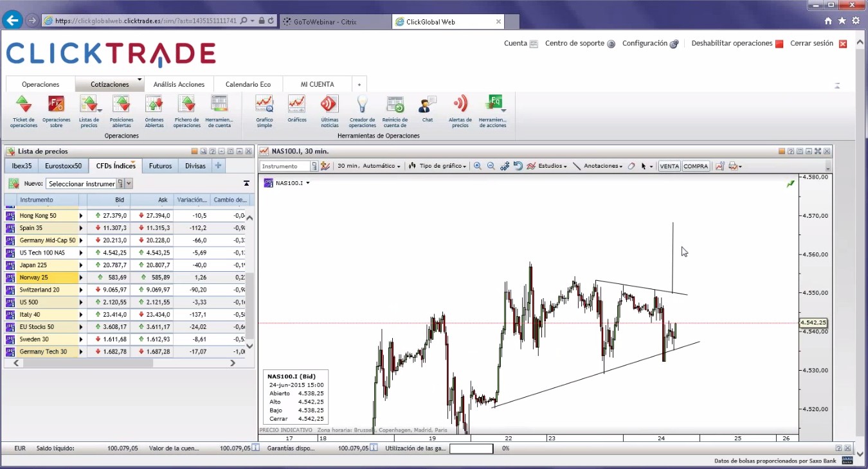Expand the Spain 35 row arrow
The width and height of the screenshot is (868, 469).
81,228
